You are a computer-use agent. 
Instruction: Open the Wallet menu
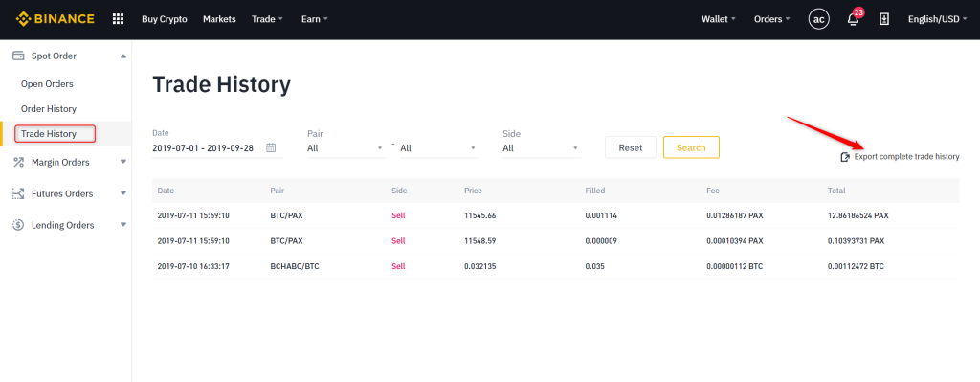coord(718,19)
